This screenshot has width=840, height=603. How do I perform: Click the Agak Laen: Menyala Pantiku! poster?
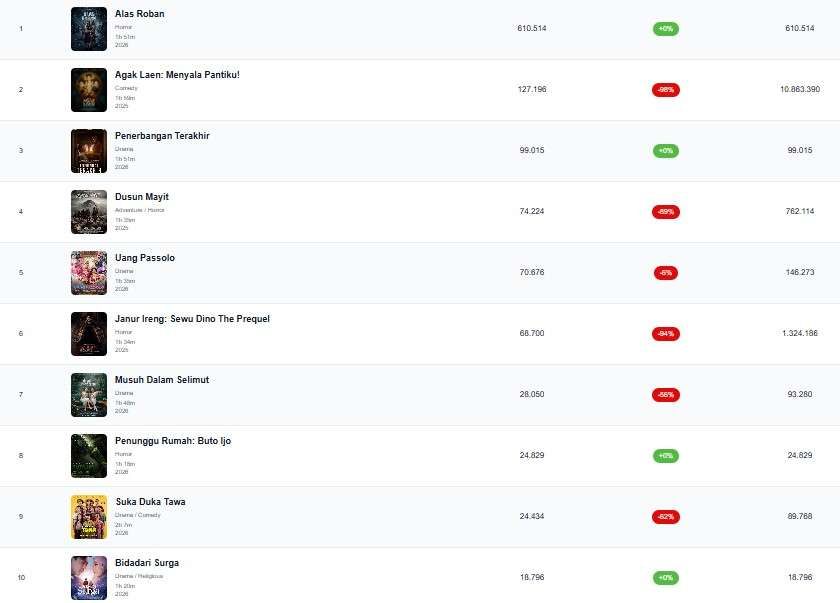(88, 90)
